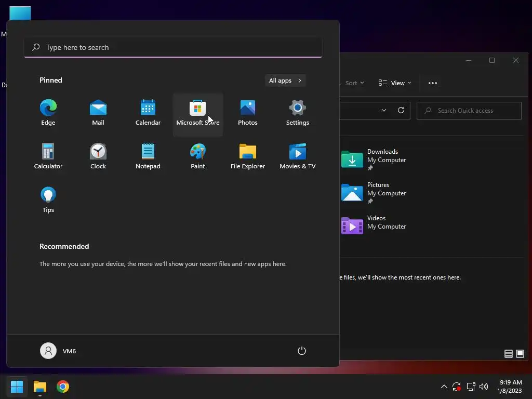Show All apps list

tap(285, 81)
